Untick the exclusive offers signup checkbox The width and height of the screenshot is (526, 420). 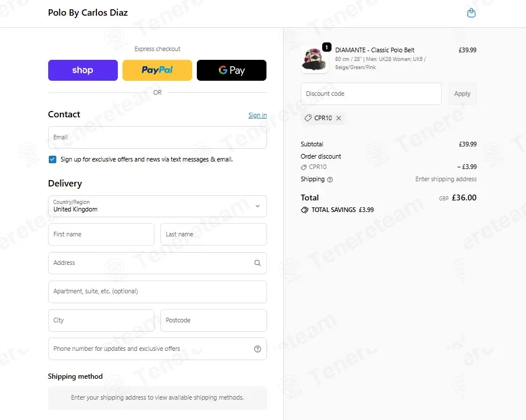(x=52, y=160)
